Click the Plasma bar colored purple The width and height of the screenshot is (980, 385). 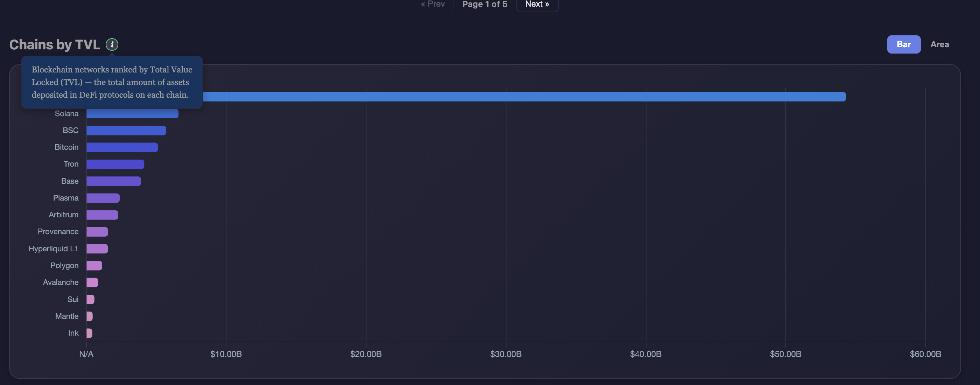tap(103, 198)
